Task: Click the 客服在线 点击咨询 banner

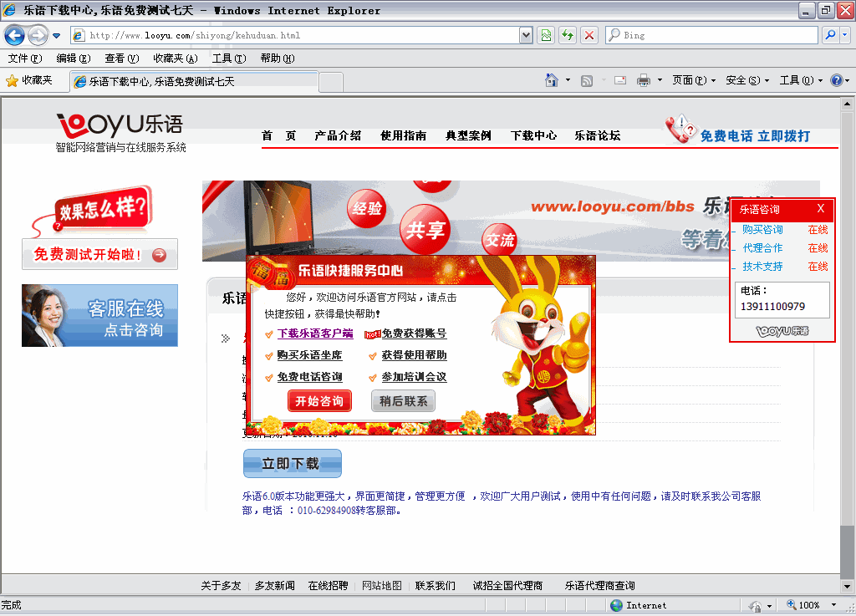Action: [100, 315]
